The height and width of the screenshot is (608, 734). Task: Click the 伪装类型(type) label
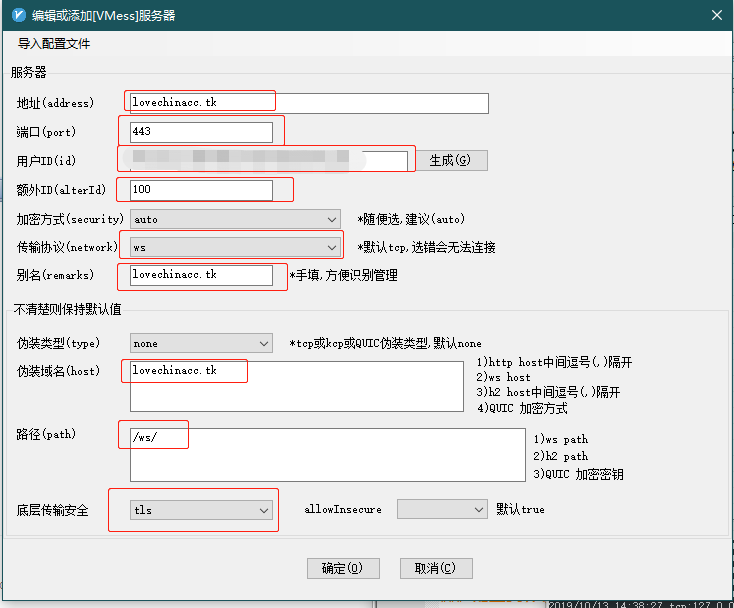coord(59,343)
